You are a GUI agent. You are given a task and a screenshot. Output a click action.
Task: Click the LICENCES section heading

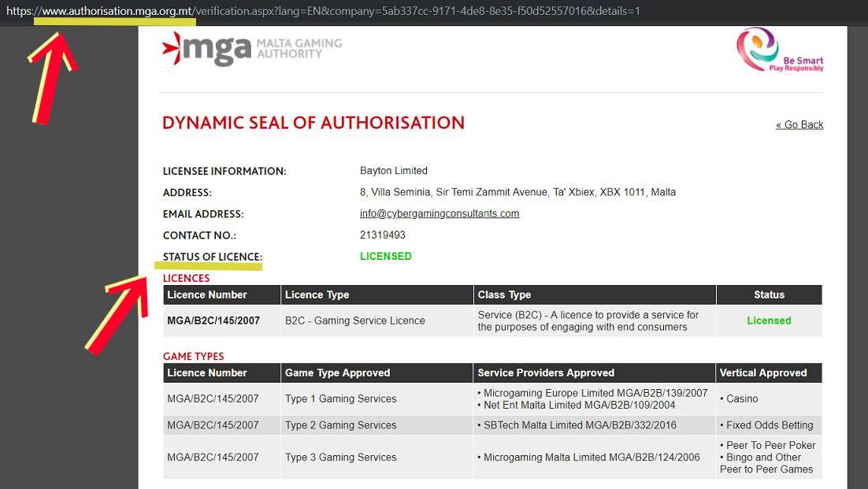tap(186, 278)
